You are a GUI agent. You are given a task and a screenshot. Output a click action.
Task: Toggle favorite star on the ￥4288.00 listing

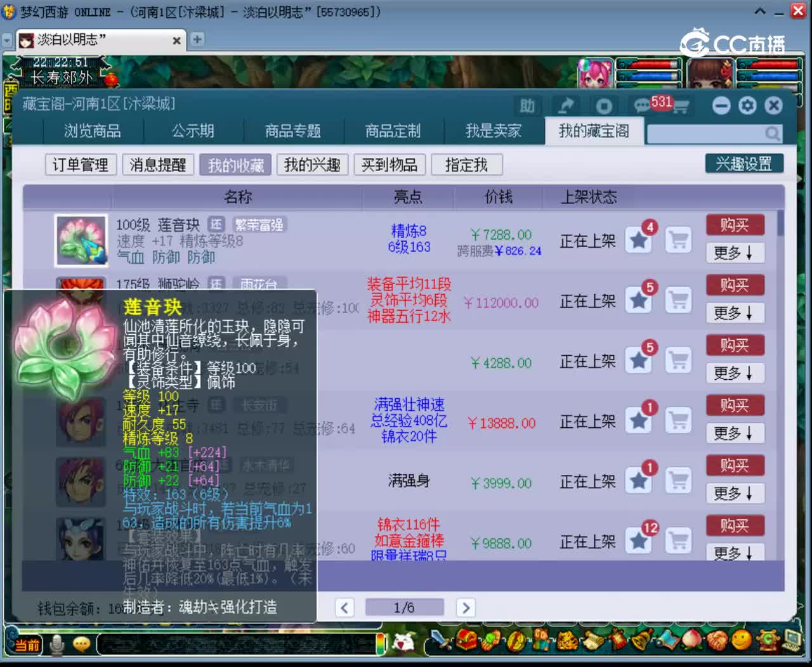click(x=639, y=361)
